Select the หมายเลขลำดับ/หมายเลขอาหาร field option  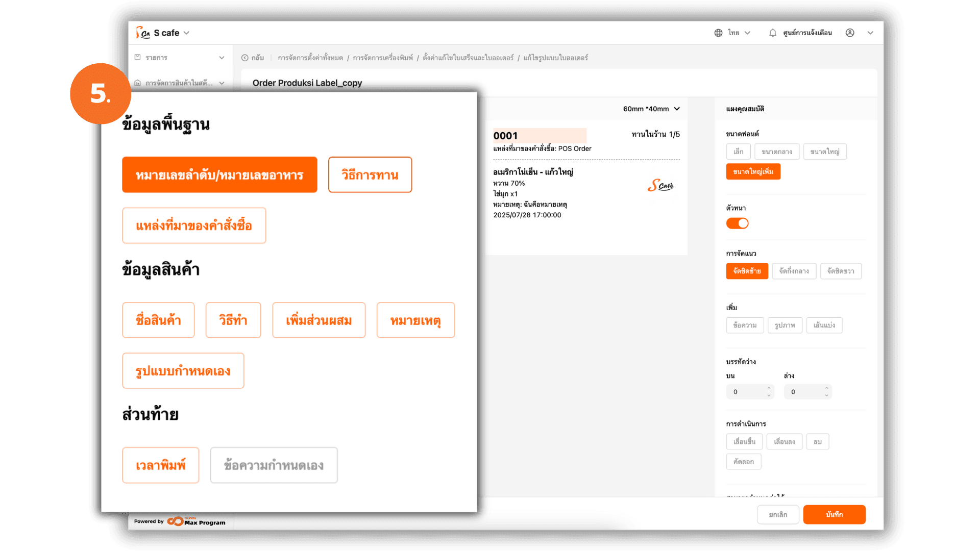[219, 175]
